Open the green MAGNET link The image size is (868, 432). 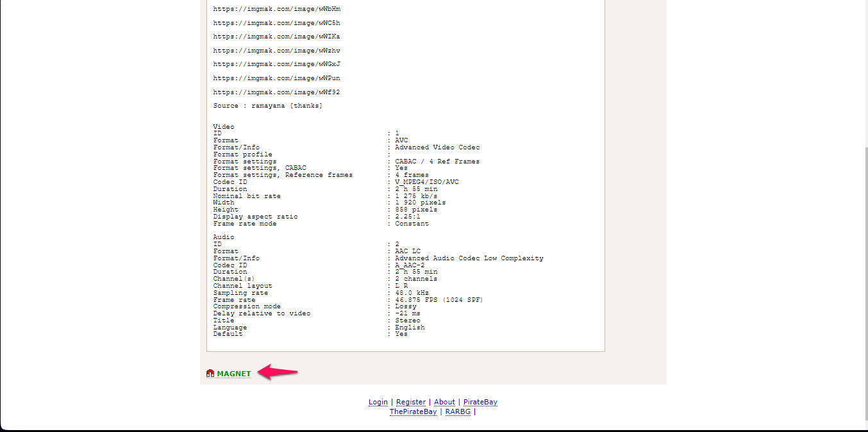(234, 374)
